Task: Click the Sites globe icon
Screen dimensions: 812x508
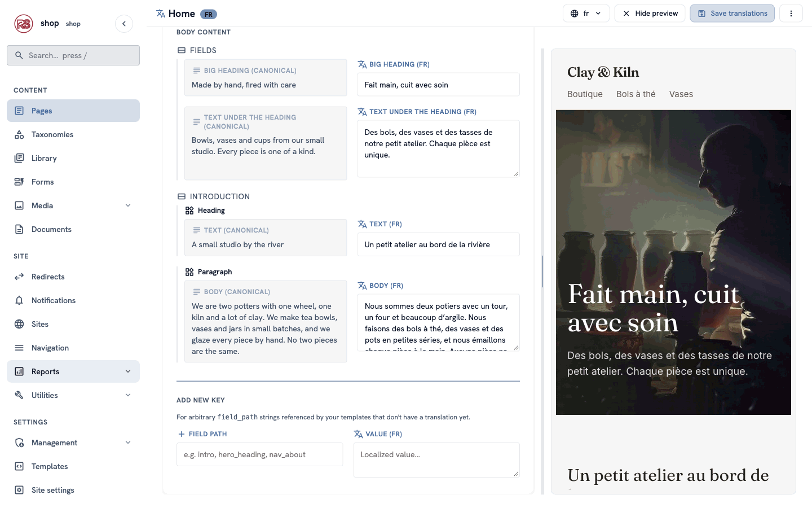Action: (19, 324)
